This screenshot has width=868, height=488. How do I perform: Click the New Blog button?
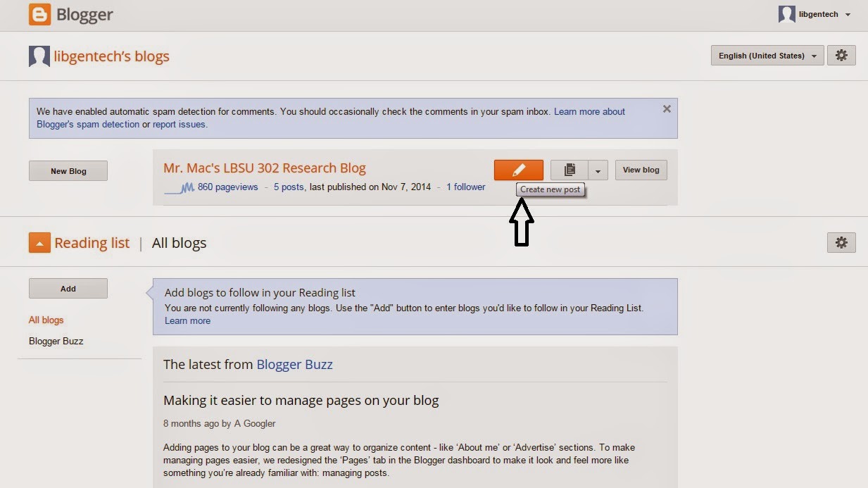coord(68,171)
